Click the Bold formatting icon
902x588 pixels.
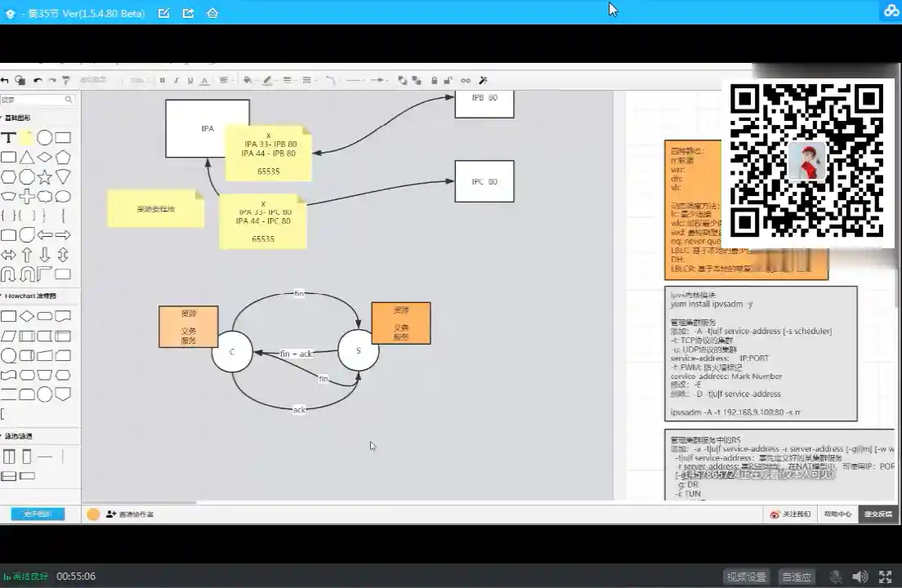(163, 80)
